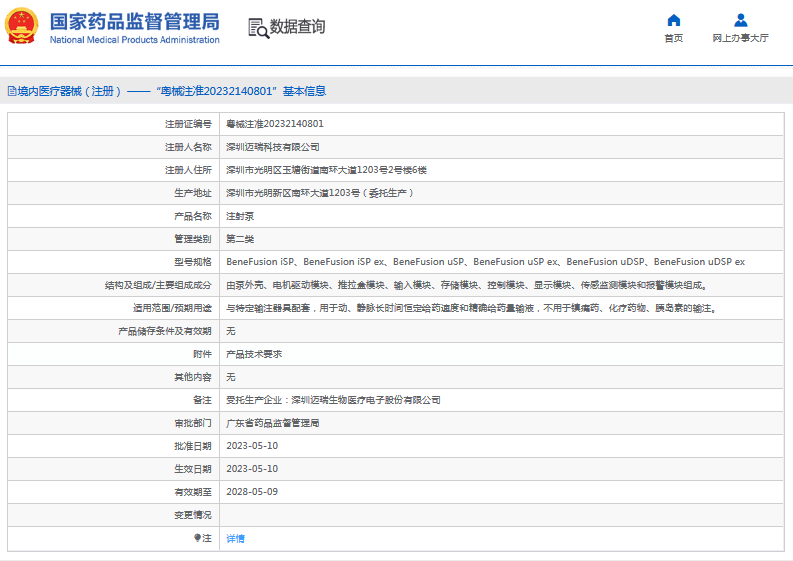Viewport: 793px width, 561px height.
Task: Click the 管理类别 row label
Action: tap(193, 239)
